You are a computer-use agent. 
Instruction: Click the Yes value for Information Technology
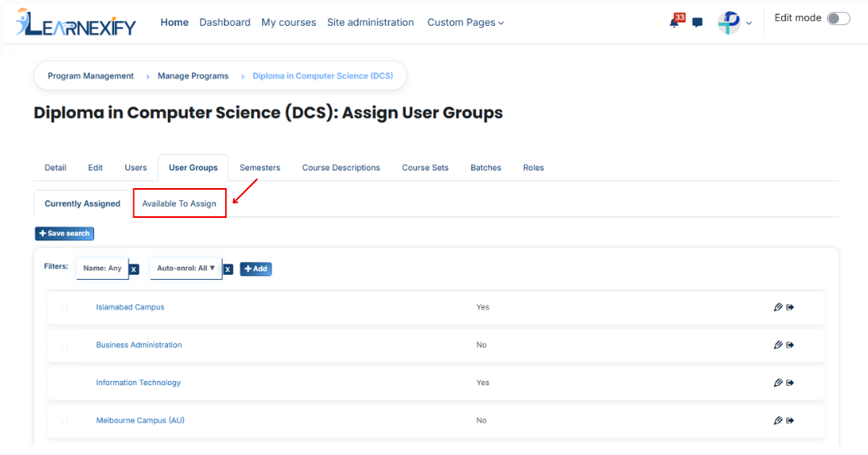point(483,383)
